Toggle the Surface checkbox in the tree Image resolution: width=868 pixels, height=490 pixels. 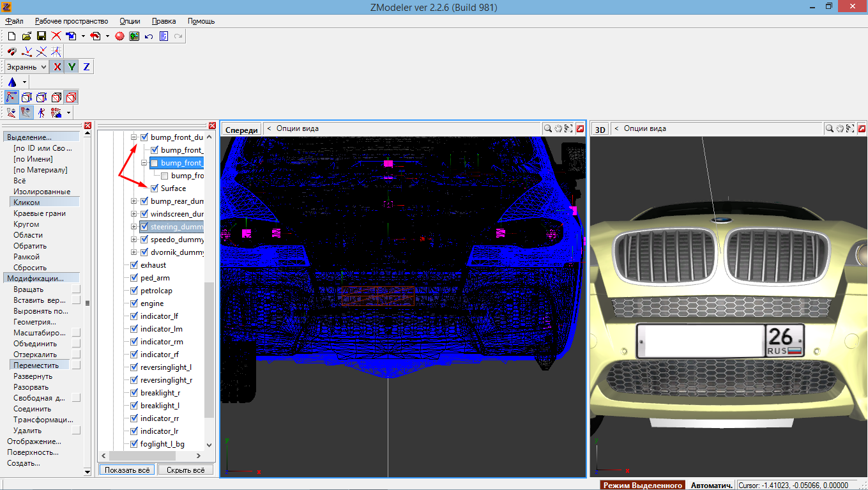tap(155, 188)
